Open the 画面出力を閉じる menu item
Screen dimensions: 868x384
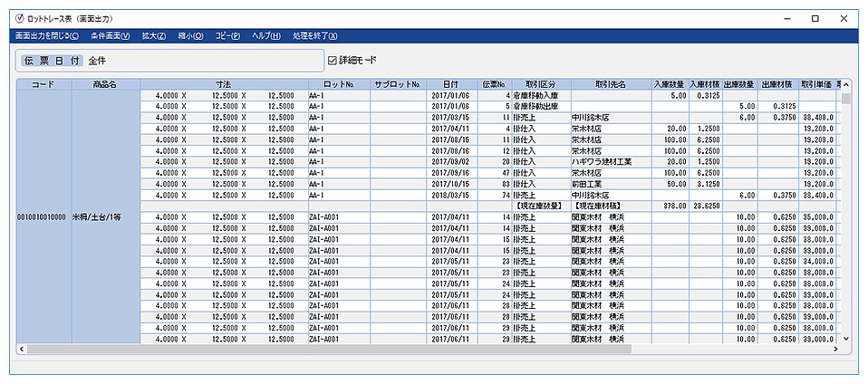(x=47, y=35)
